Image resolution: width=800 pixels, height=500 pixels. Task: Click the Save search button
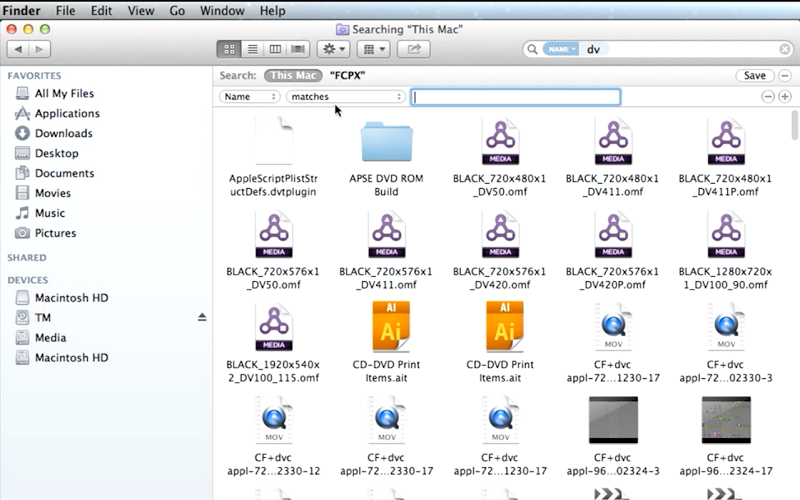[755, 76]
